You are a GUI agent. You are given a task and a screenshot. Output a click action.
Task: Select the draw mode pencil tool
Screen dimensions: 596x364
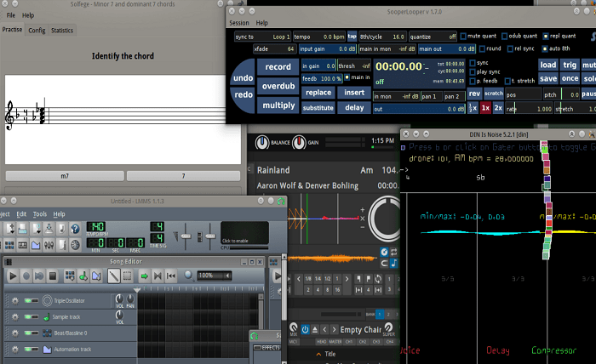coord(113,276)
